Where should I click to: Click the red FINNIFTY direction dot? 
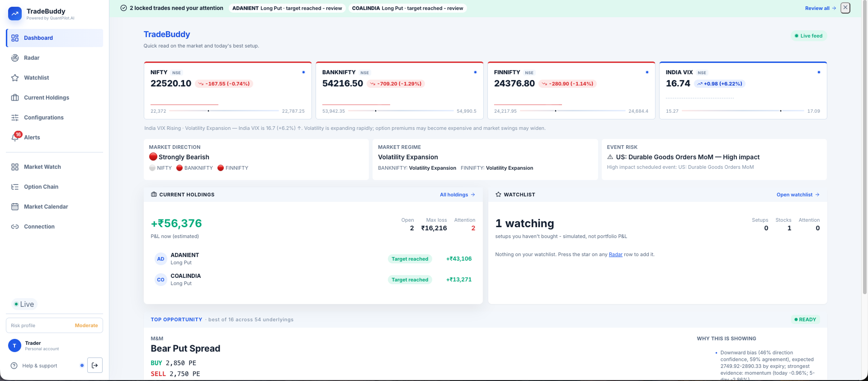[x=221, y=168]
